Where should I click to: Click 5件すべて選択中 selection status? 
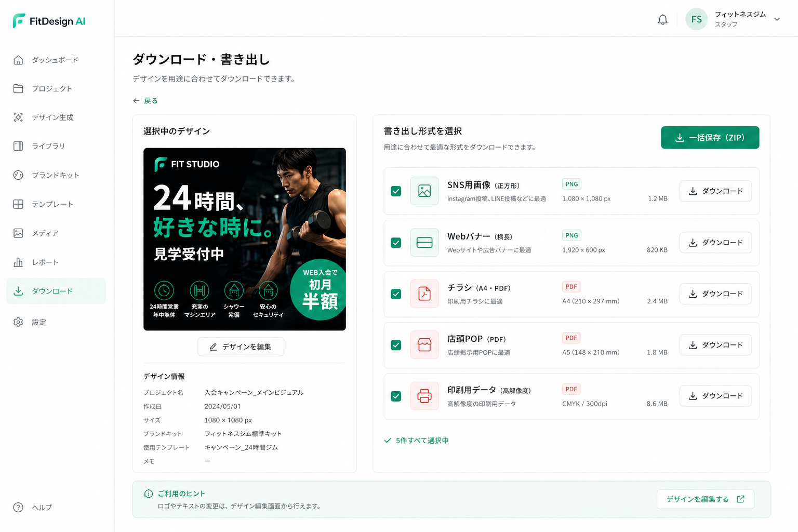pos(416,441)
